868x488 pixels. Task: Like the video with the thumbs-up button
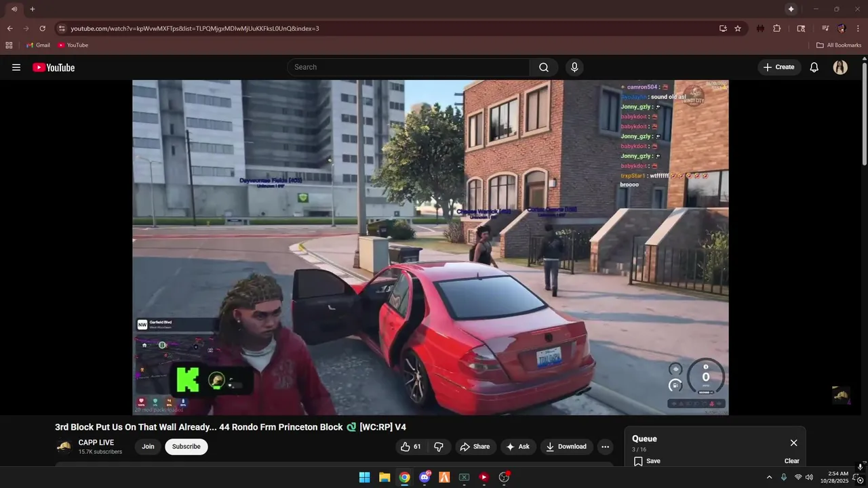tap(410, 447)
